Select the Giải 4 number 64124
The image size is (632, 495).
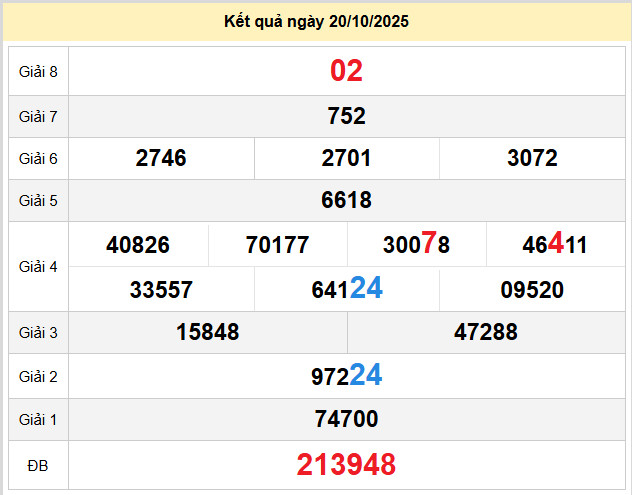pyautogui.click(x=346, y=290)
